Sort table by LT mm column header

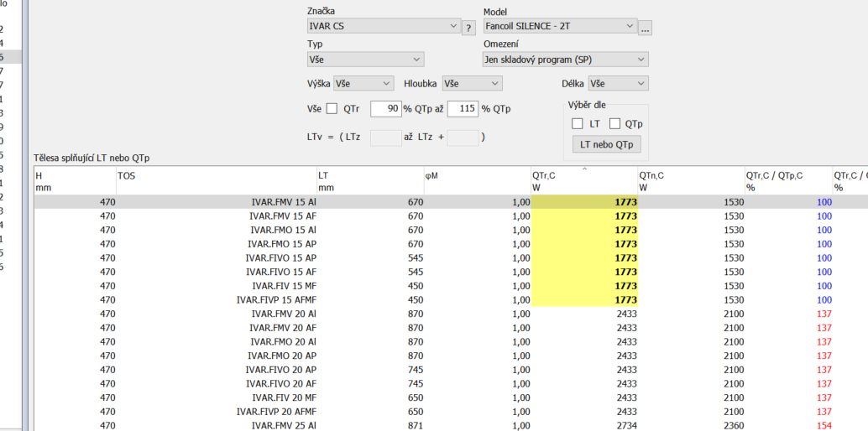coord(370,181)
